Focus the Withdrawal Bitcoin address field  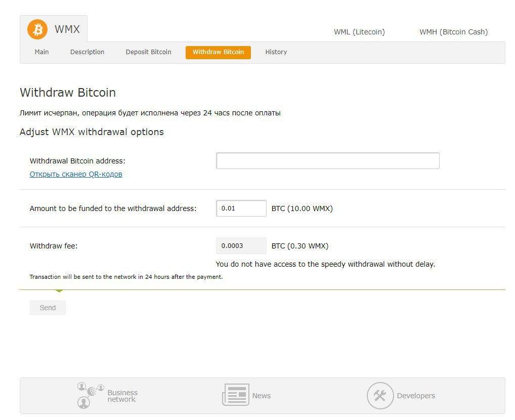(327, 161)
